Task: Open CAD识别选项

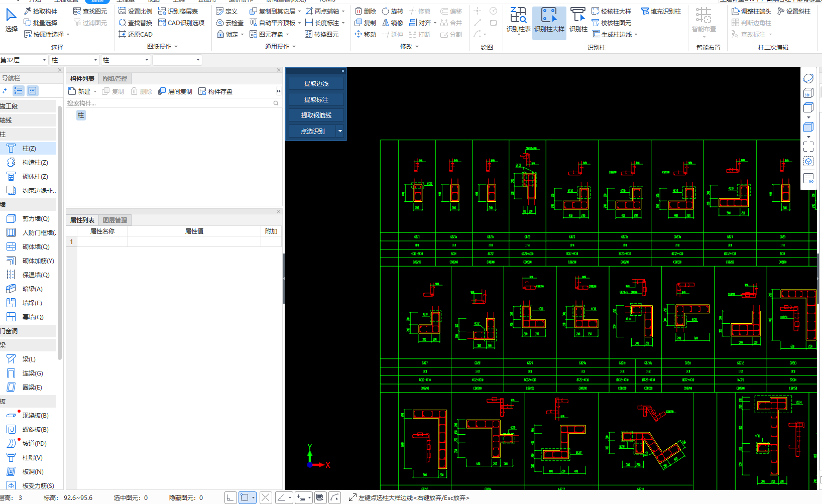Action: click(x=181, y=23)
